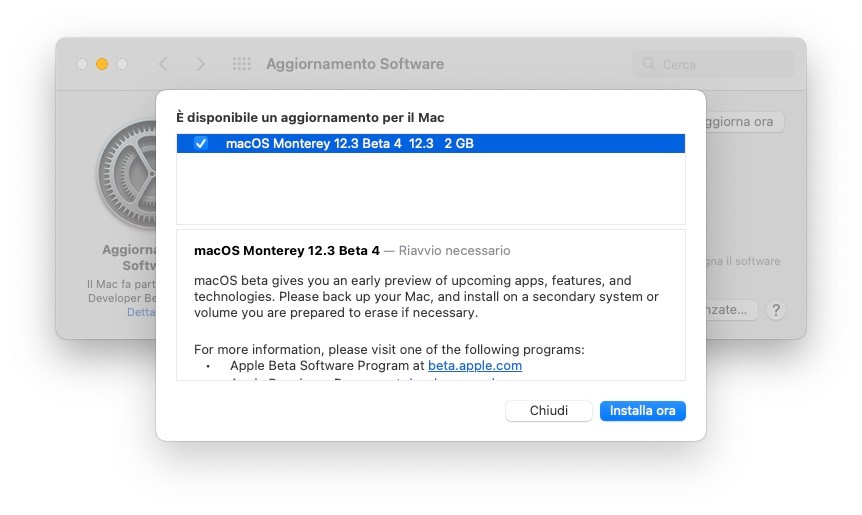The height and width of the screenshot is (515, 862).
Task: Open the beta.apple.com link
Action: point(475,366)
